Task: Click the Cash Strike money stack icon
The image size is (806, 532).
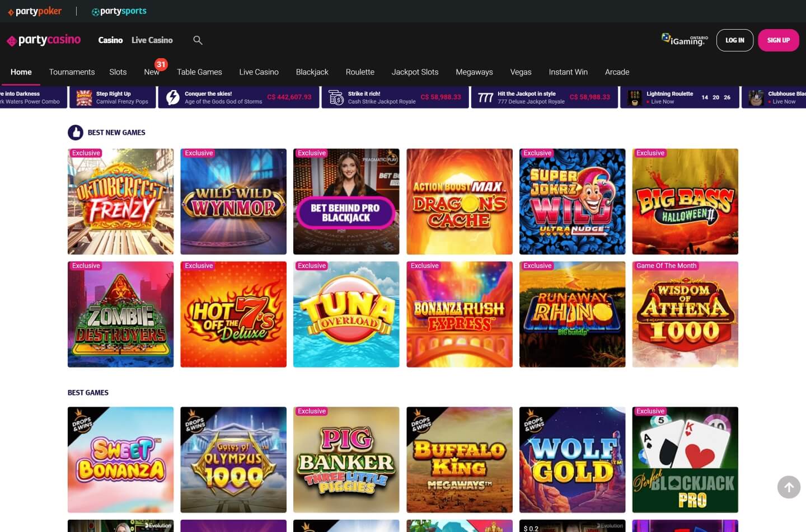Action: [x=336, y=98]
